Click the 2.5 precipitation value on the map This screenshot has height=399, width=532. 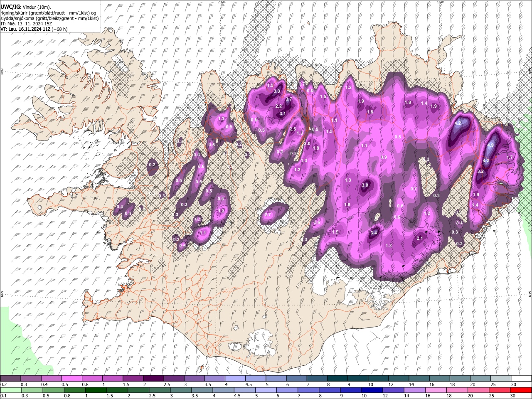tap(293, 129)
